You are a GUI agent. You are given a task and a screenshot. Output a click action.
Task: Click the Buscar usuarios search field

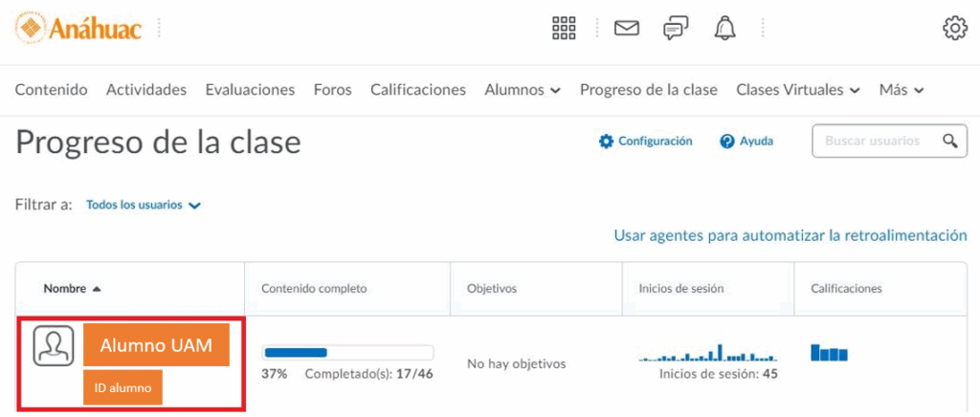click(876, 141)
